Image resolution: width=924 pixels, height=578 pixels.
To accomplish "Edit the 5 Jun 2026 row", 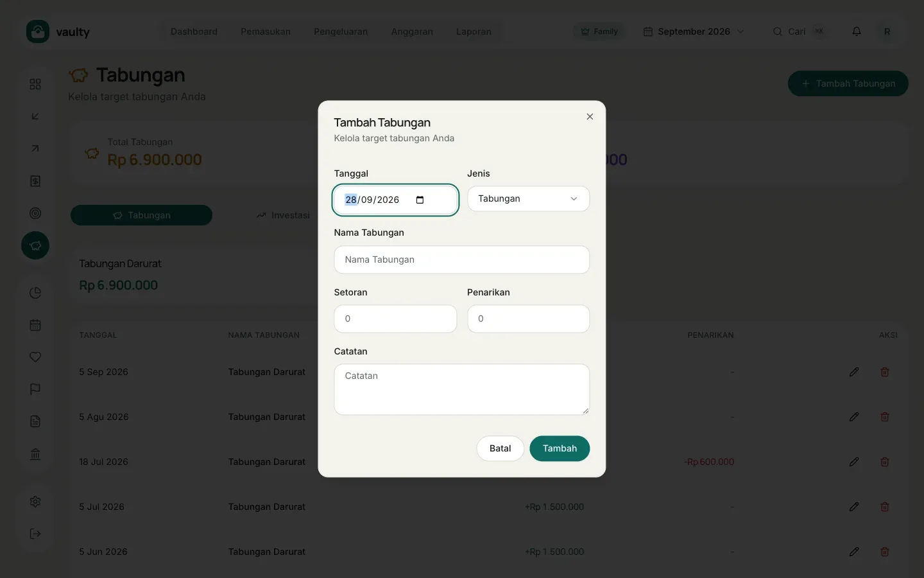I will [854, 552].
